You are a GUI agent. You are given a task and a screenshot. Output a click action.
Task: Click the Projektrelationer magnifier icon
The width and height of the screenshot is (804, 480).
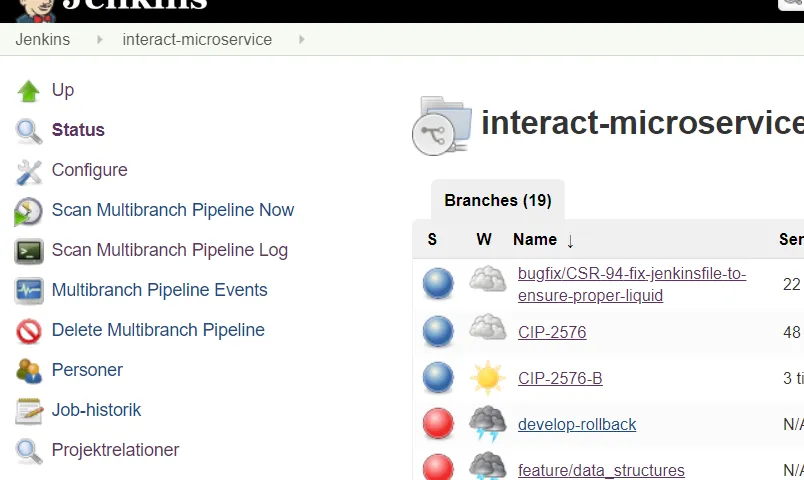click(x=29, y=451)
